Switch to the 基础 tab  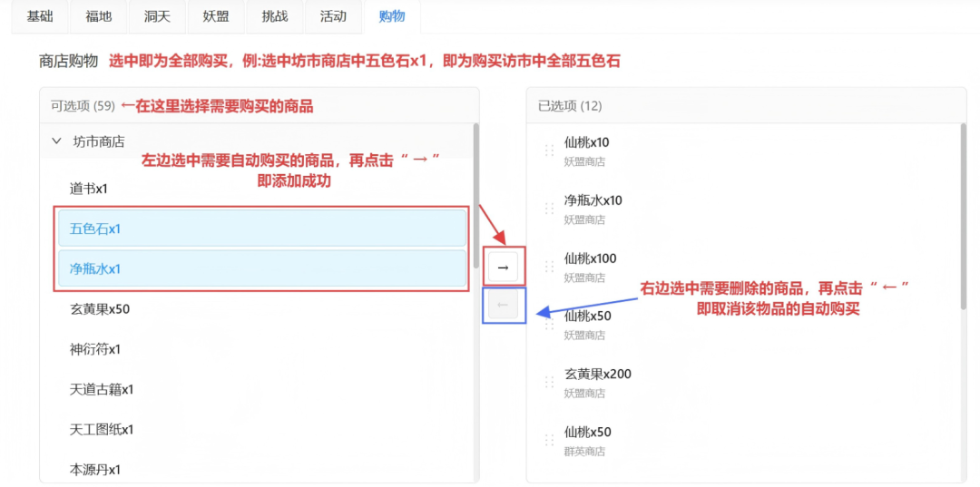tap(40, 16)
